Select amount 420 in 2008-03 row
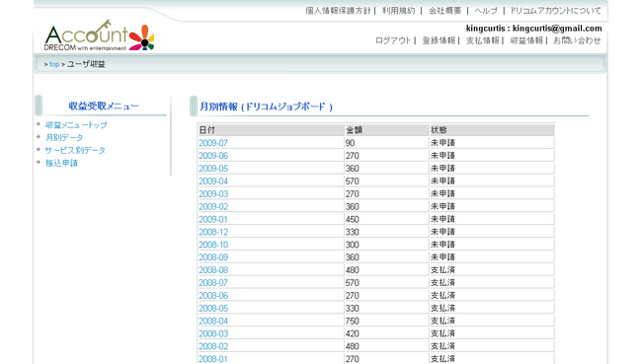Viewport: 641px width, 364px height. pyautogui.click(x=353, y=333)
